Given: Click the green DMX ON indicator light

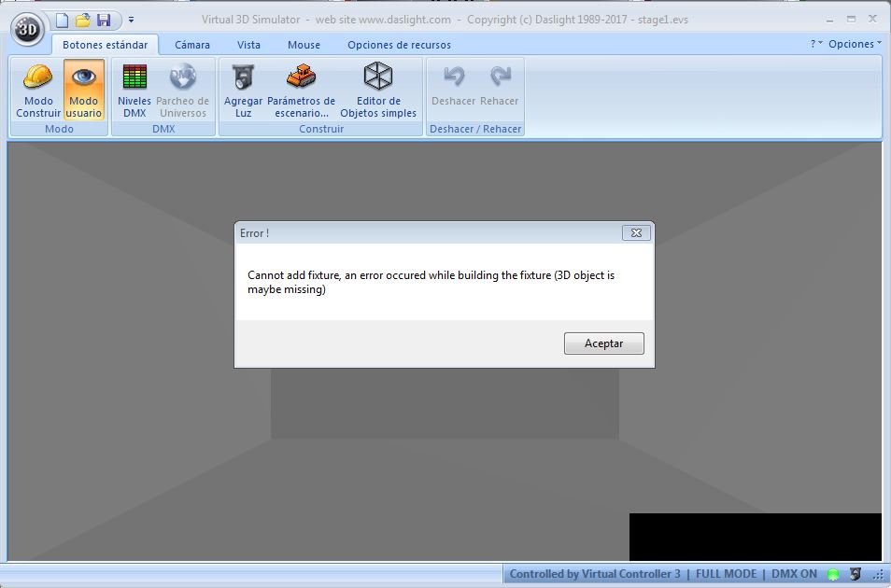Looking at the screenshot, I should point(833,574).
